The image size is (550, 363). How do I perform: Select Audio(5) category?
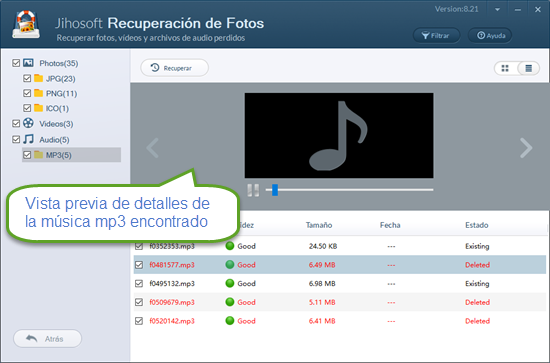pos(54,140)
